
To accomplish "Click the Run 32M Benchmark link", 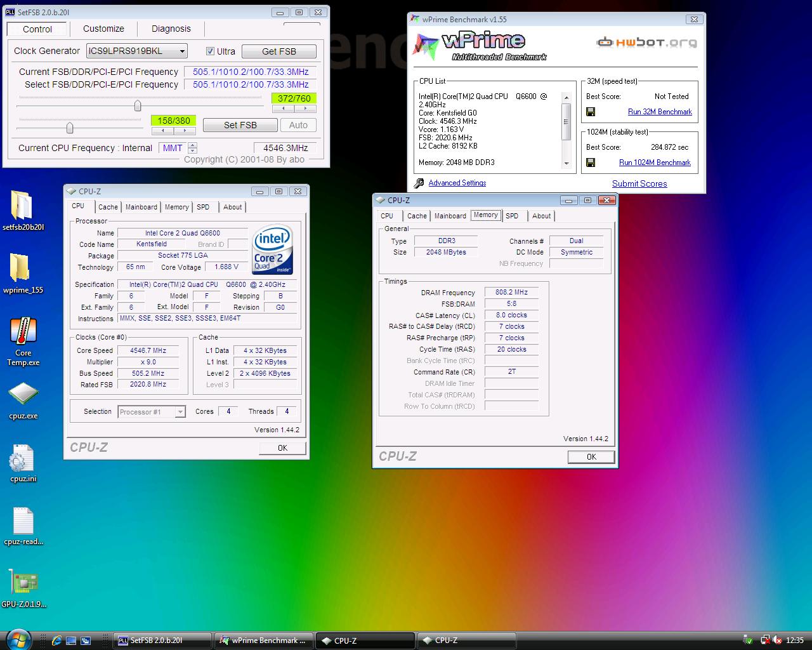I will tap(660, 112).
